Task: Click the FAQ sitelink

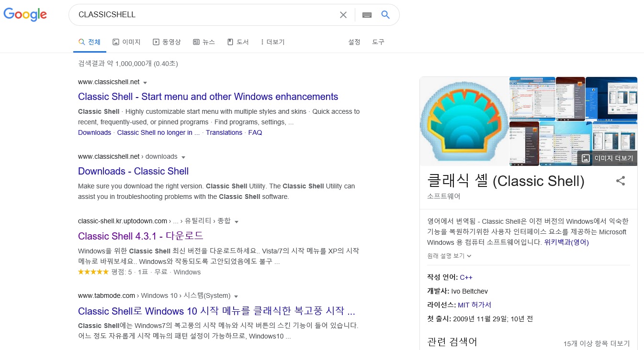Action: coord(255,132)
